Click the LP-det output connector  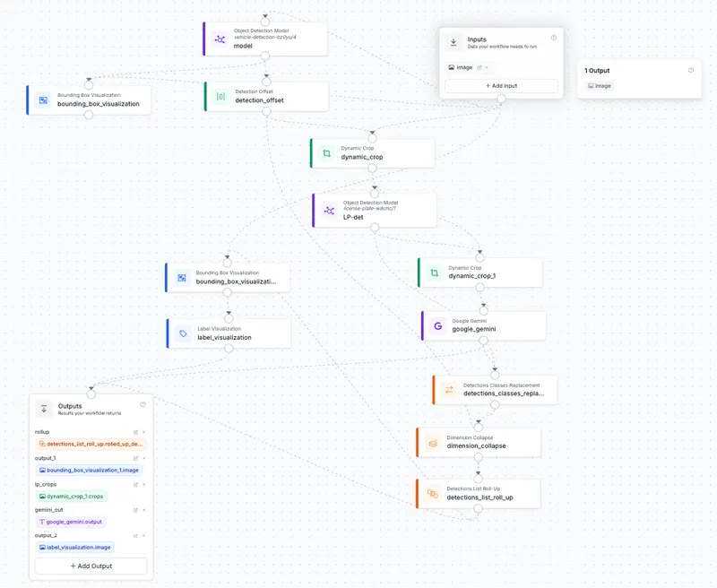pyautogui.click(x=375, y=228)
